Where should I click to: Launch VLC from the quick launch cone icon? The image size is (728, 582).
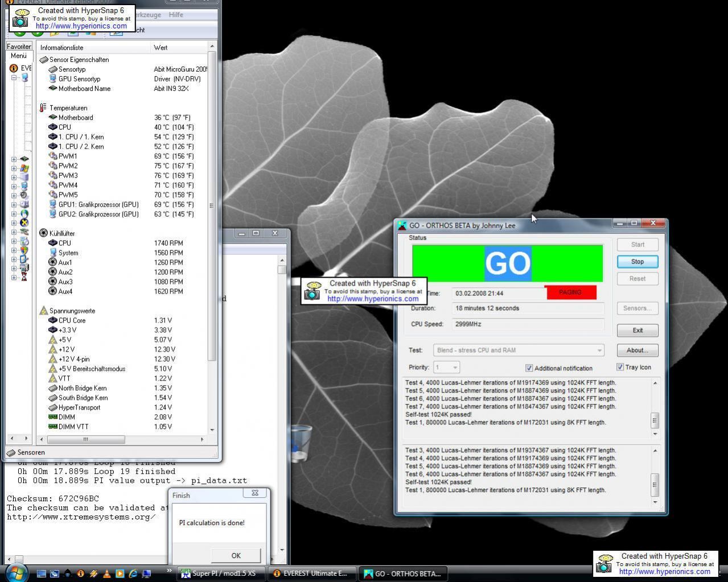107,573
